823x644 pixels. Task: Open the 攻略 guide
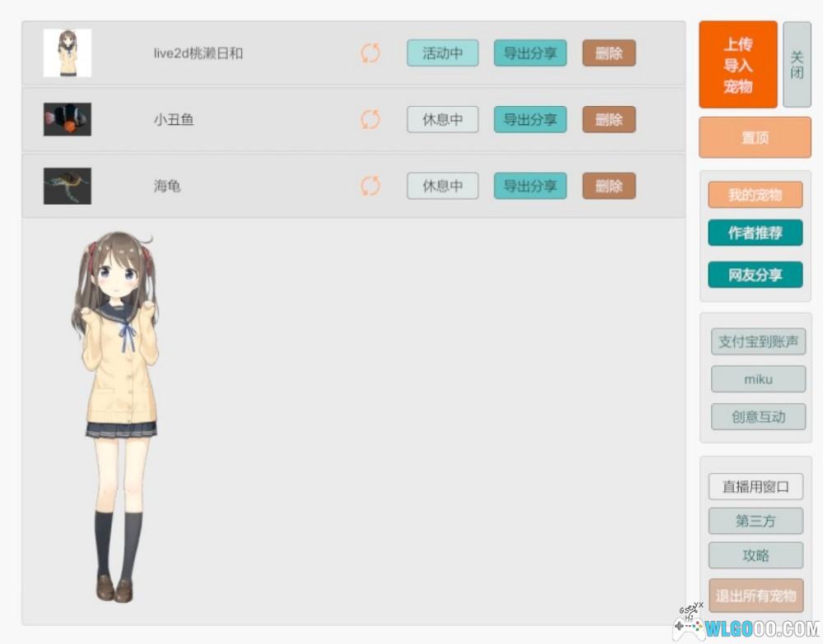755,555
